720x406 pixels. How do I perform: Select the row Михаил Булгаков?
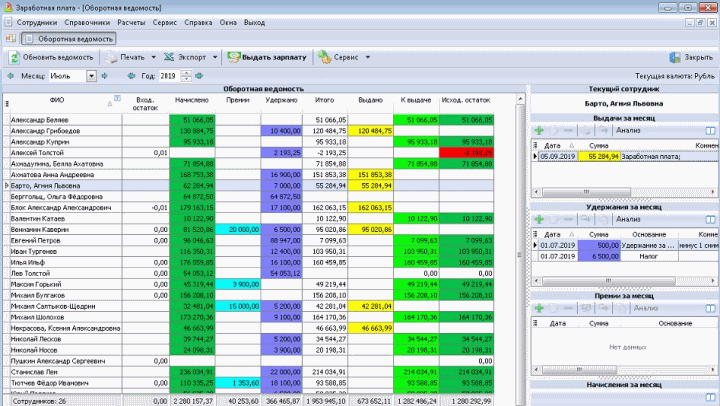coord(248,295)
